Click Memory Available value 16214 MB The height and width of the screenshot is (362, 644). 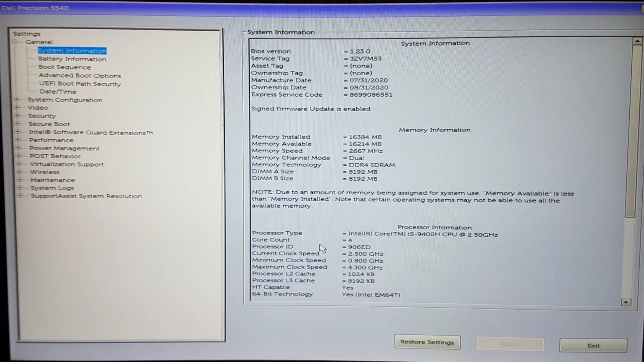click(x=365, y=144)
